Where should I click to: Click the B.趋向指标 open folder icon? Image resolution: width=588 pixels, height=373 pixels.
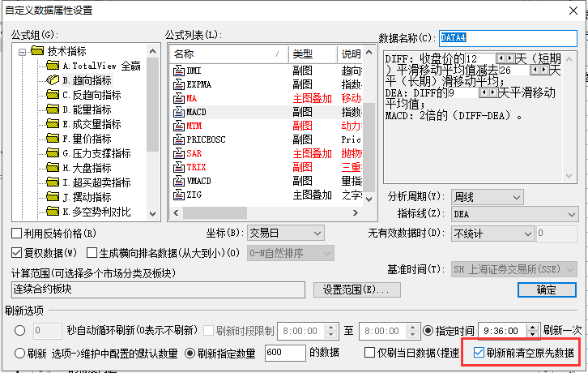coord(53,80)
